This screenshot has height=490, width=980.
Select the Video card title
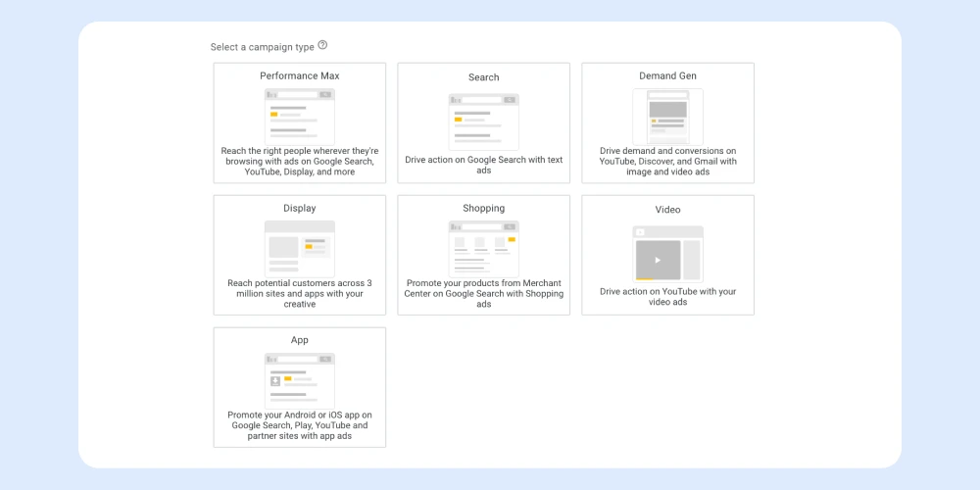point(667,210)
